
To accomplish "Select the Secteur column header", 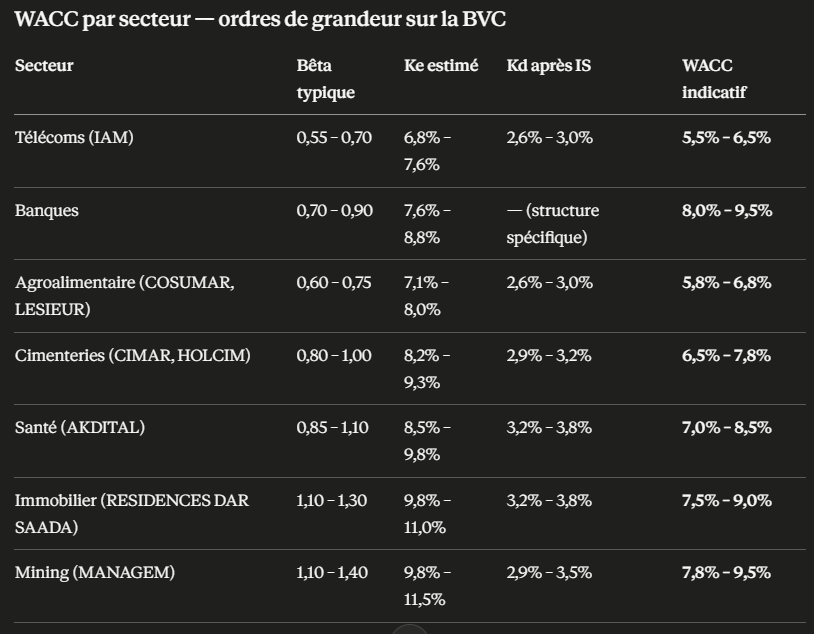I will click(44, 66).
